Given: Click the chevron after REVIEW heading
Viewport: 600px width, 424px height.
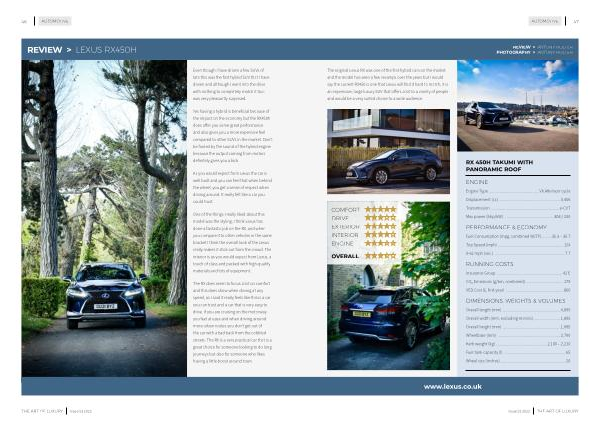Looking at the screenshot, I should pos(69,49).
